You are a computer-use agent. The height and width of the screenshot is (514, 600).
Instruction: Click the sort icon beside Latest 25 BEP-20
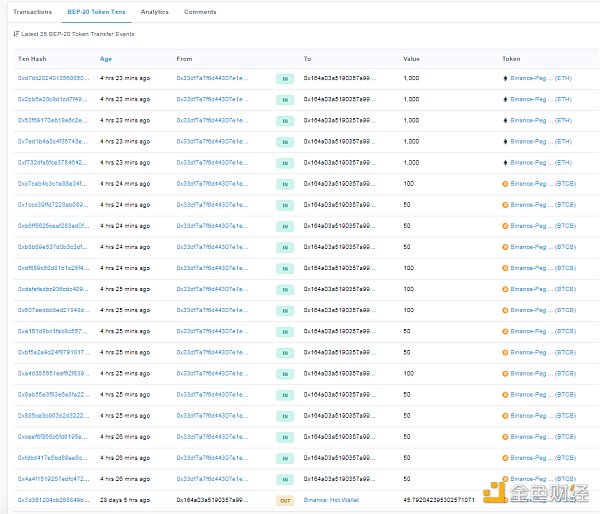[15, 34]
